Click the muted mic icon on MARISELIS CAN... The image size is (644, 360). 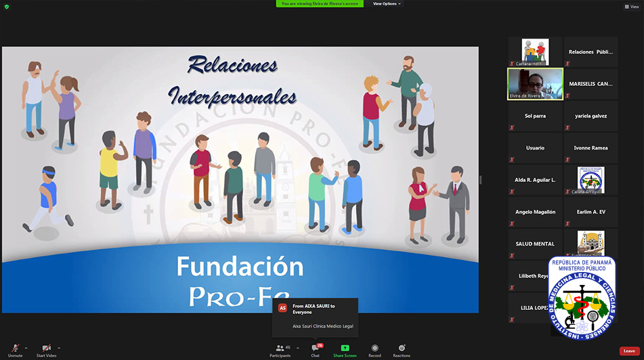pos(567,95)
